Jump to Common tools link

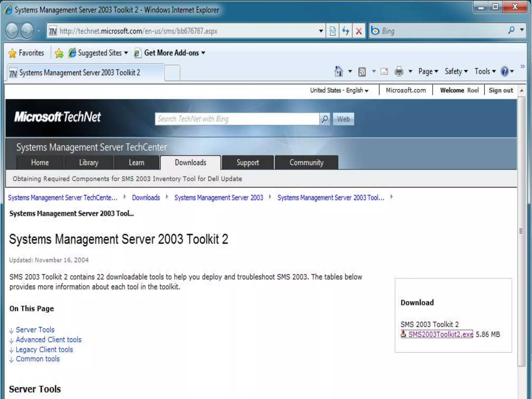[38, 359]
